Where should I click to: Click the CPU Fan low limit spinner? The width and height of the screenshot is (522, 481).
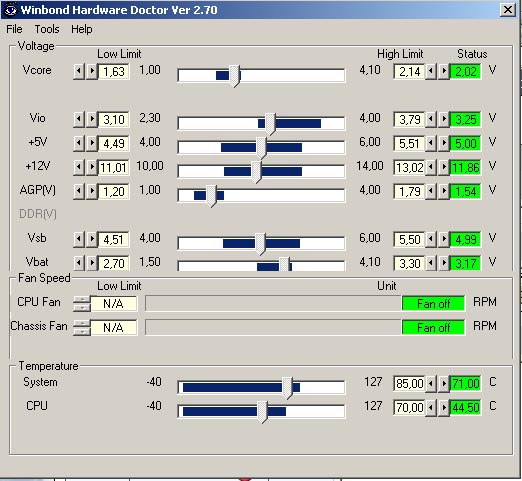tap(82, 303)
